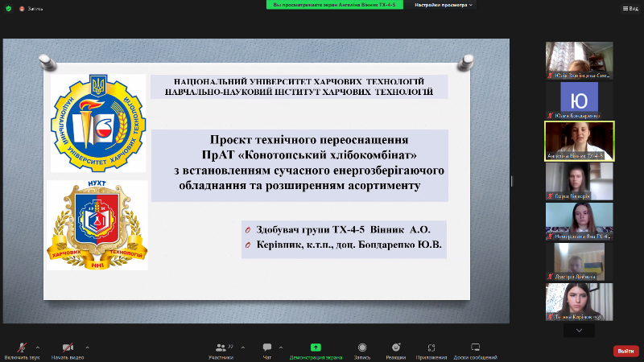
Task: Start screen sharing with Демонстрация экрана
Action: point(316,352)
